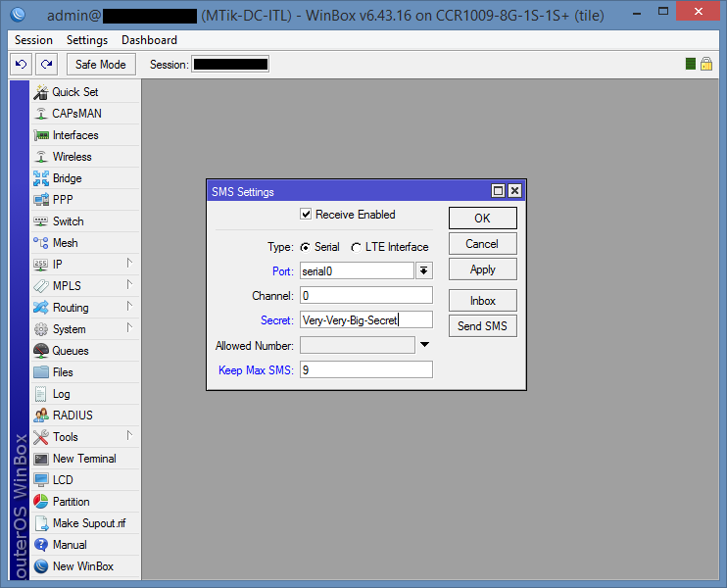Click the padlock icon at top right
Screen dimensions: 727x588
705,64
